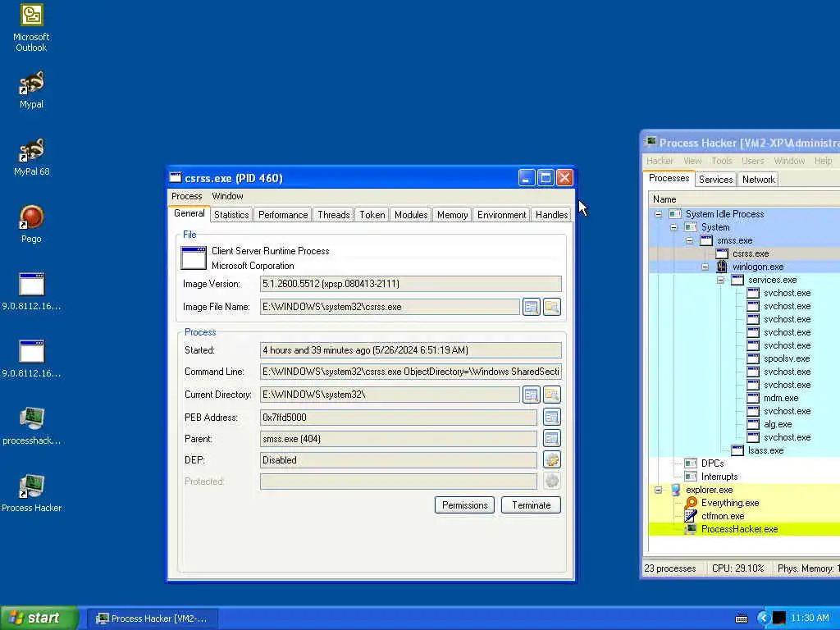Click the CPU: 29.10% status bar entry
840x630 pixels.
(x=737, y=568)
